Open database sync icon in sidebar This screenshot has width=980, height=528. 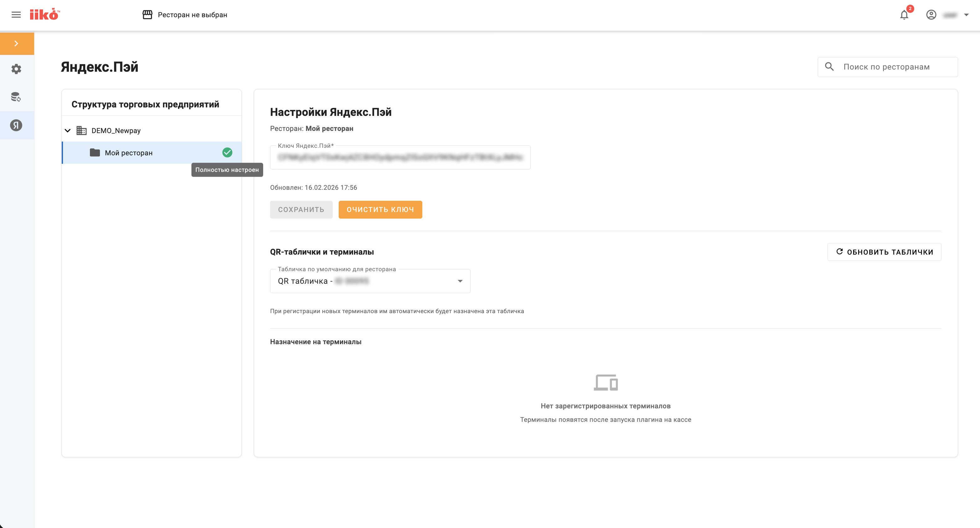(16, 97)
